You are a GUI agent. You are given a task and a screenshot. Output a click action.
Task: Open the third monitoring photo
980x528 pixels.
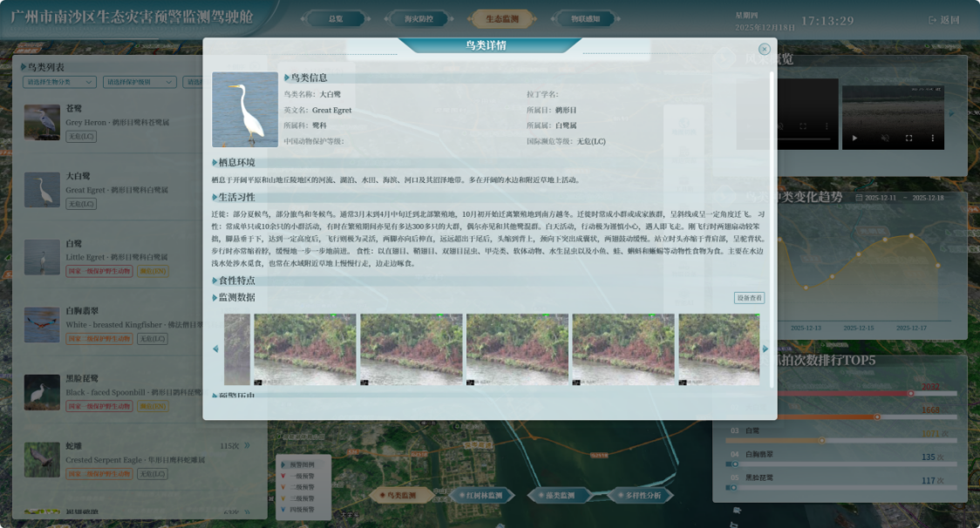click(518, 349)
